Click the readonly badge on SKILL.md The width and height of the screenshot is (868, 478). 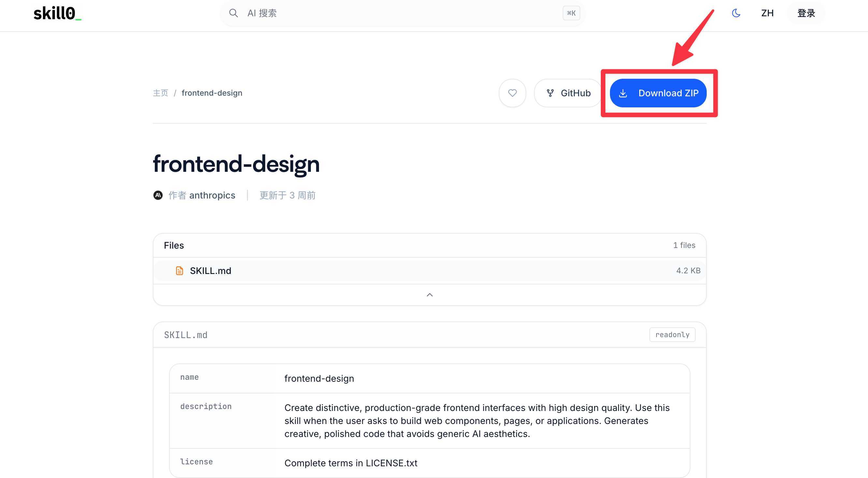tap(672, 335)
